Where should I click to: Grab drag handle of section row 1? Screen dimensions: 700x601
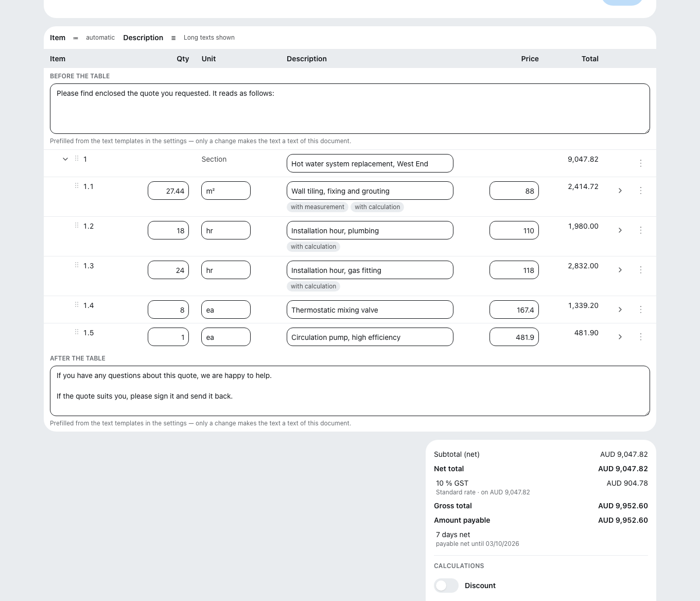click(77, 159)
